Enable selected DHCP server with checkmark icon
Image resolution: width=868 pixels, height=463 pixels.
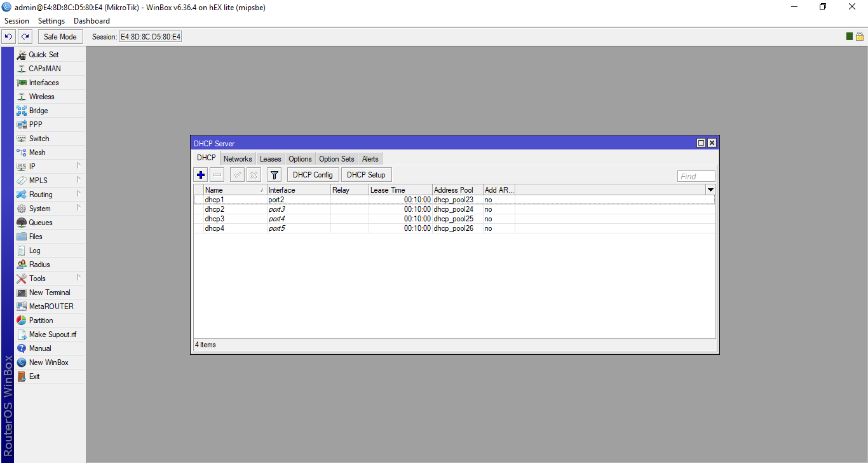tap(237, 175)
